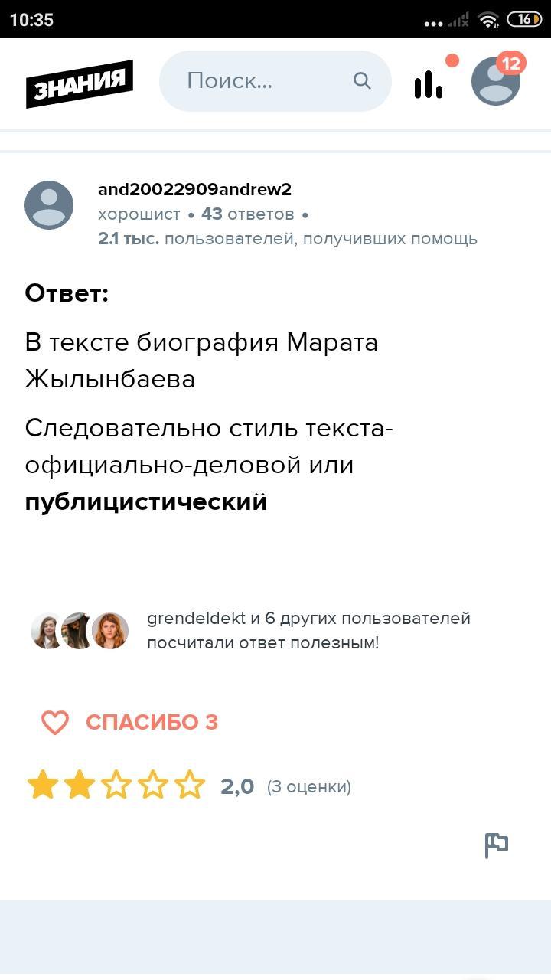Viewport: 551px width, 980px height.
Task: Give five stars rating
Action: click(190, 786)
